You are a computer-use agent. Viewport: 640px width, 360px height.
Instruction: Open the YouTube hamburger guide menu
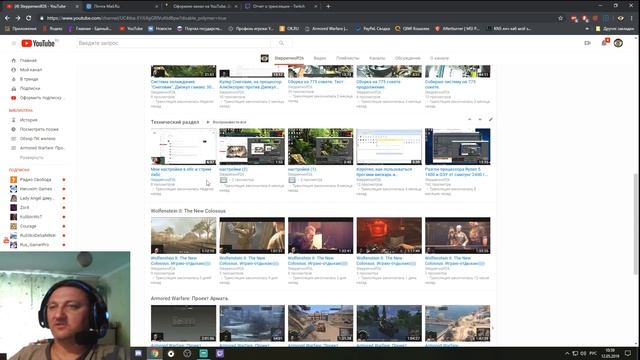(x=13, y=43)
